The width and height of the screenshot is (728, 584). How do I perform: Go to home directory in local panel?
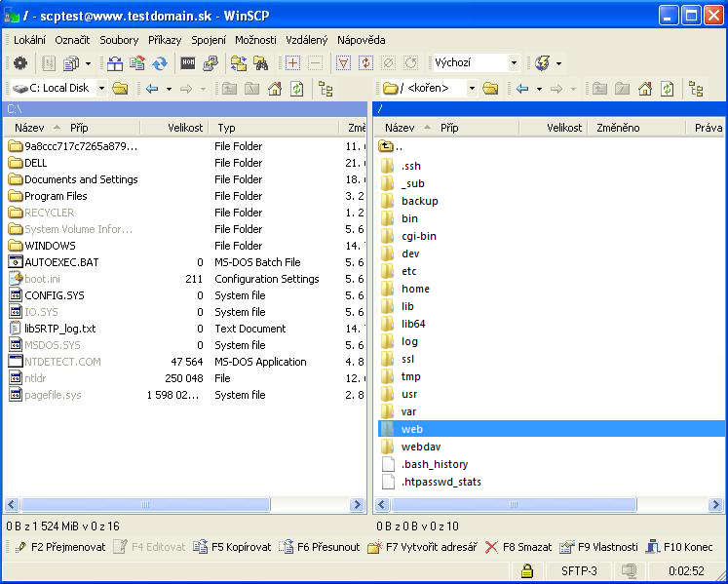(275, 89)
